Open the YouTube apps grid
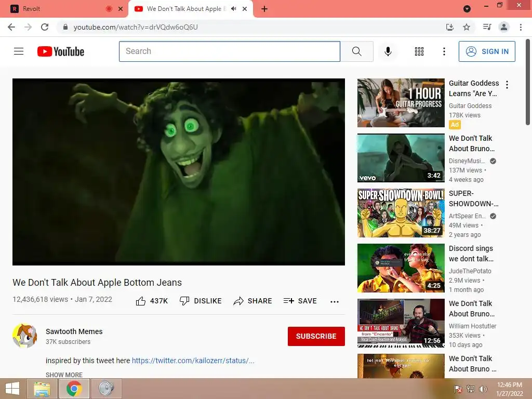This screenshot has width=532, height=399. pyautogui.click(x=419, y=51)
